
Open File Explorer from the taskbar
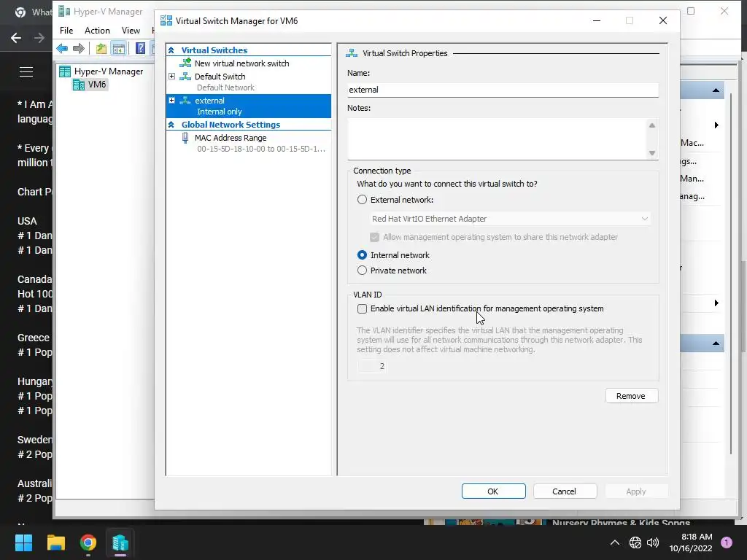click(55, 542)
